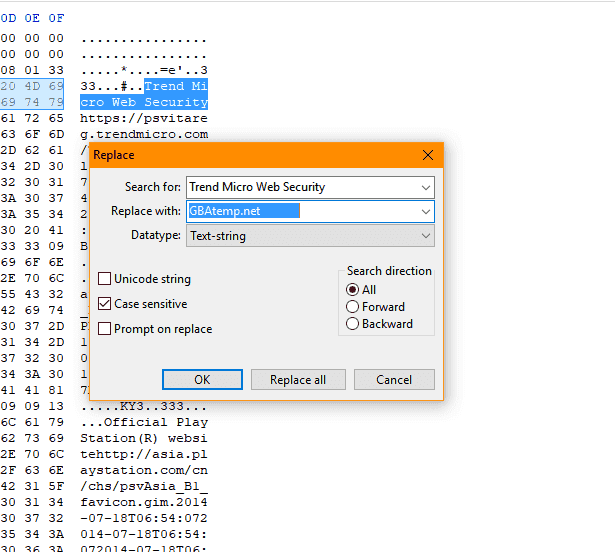Click hex byte 08 in '08 01 33' row

[8, 70]
